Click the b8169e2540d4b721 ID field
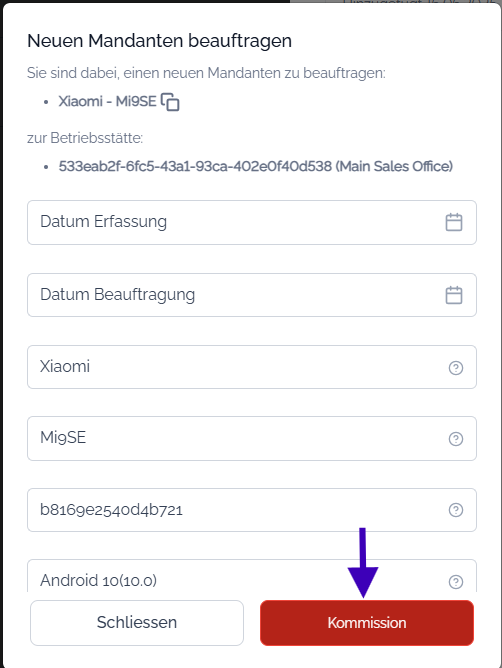Image resolution: width=502 pixels, height=668 pixels. pos(252,510)
